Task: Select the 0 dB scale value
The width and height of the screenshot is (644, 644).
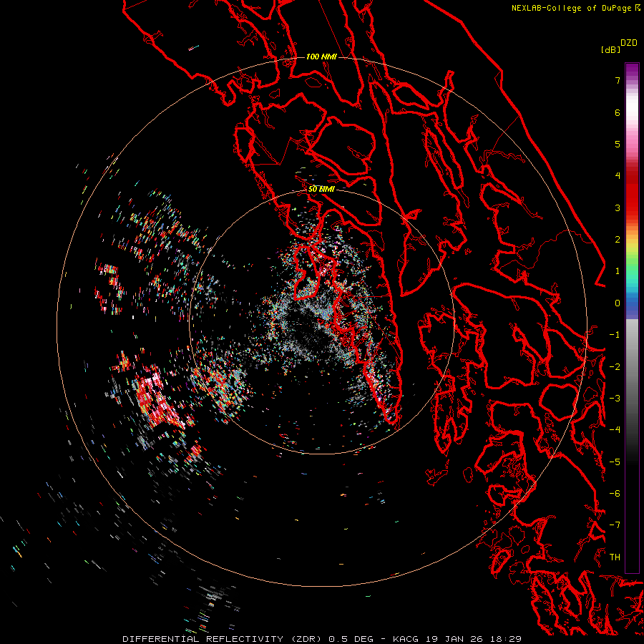Action: [618, 303]
